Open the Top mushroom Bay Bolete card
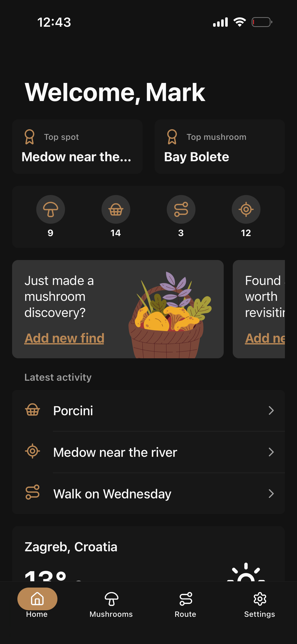 [220, 147]
